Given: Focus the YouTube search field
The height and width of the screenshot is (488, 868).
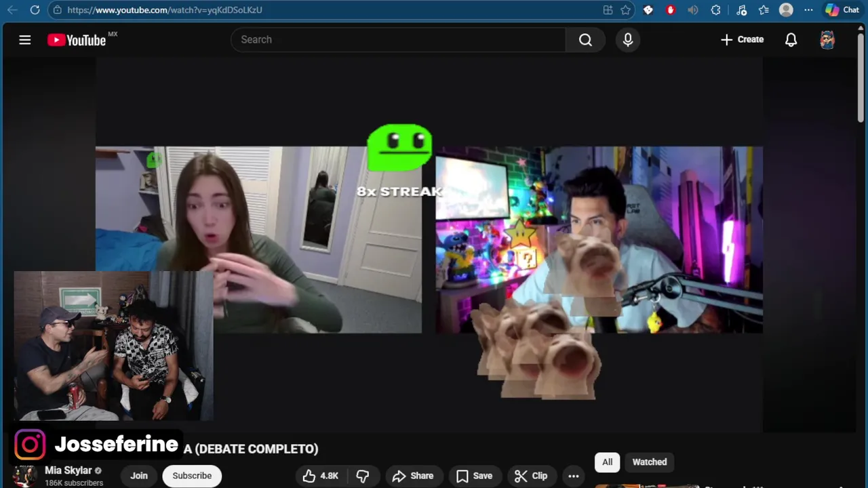Looking at the screenshot, I should (x=398, y=40).
